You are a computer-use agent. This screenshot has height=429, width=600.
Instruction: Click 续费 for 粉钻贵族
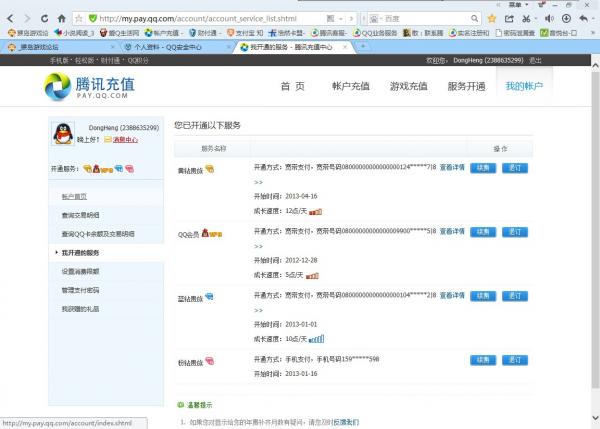point(483,360)
